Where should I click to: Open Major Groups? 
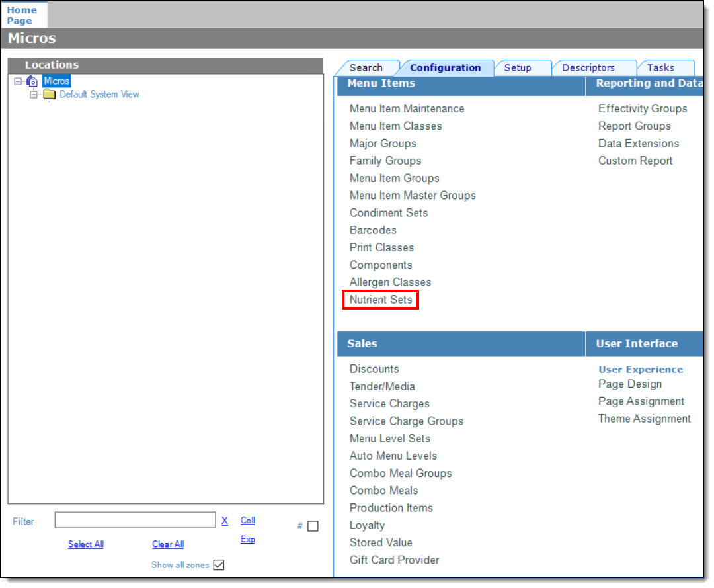tap(383, 144)
